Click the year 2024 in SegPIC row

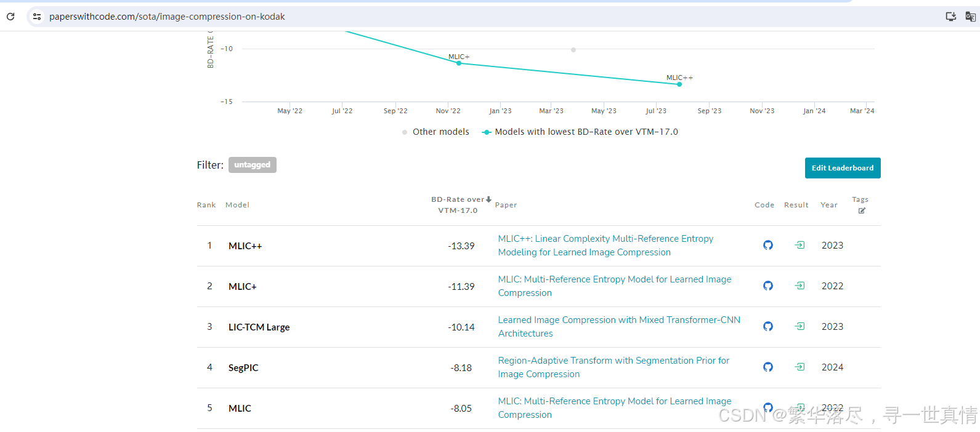click(x=832, y=367)
